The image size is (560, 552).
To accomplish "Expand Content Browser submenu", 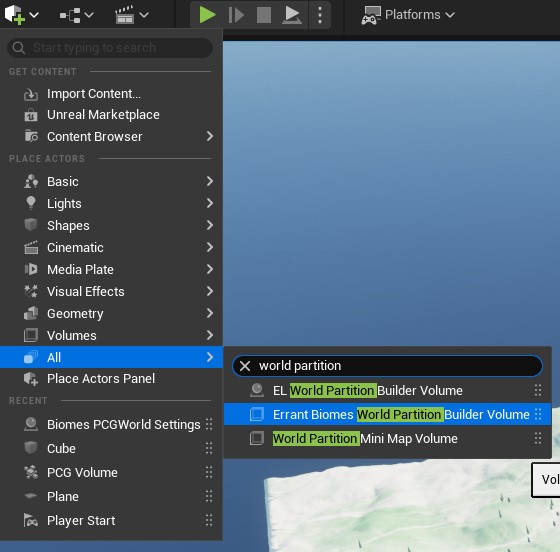I will pos(111,136).
